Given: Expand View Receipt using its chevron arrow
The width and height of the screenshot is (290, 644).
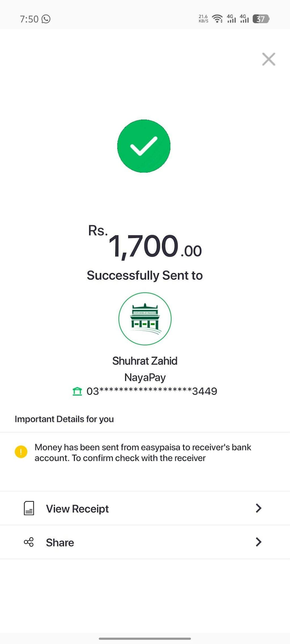Looking at the screenshot, I should [258, 508].
